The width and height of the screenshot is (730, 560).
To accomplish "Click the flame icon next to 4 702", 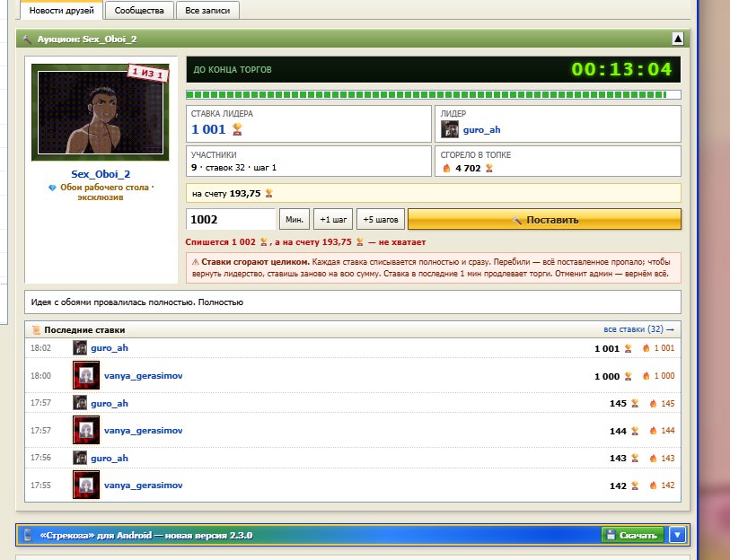I will tap(446, 168).
